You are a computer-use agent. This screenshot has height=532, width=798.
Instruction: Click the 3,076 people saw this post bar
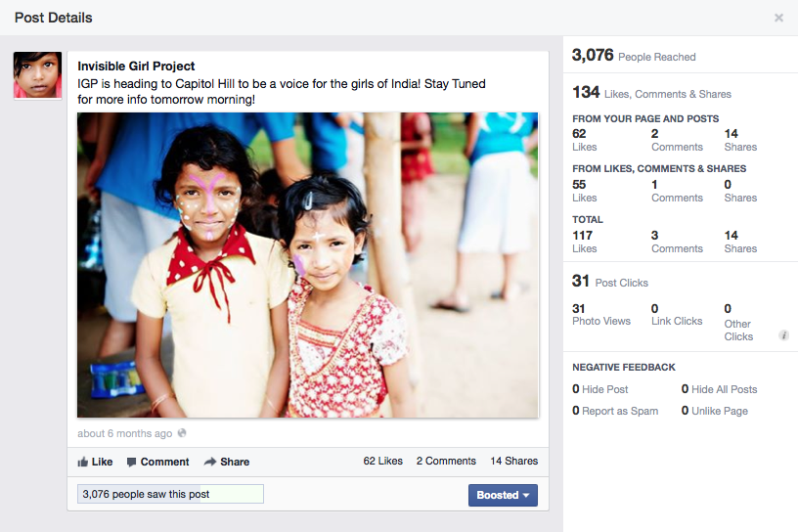170,494
